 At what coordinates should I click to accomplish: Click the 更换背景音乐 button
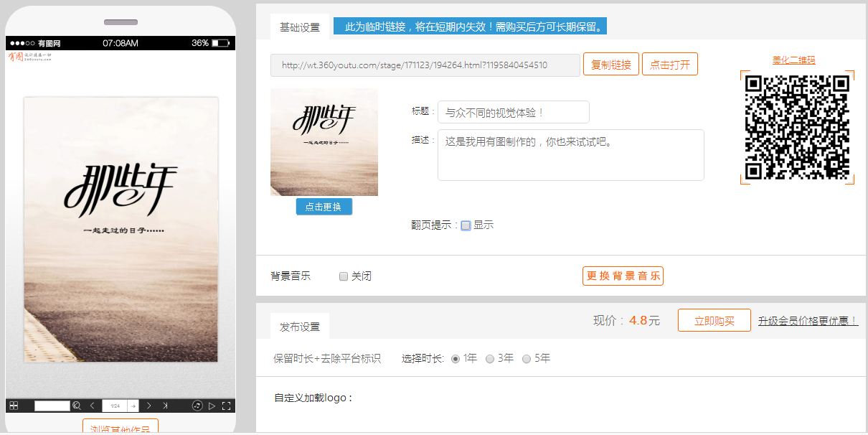click(623, 276)
